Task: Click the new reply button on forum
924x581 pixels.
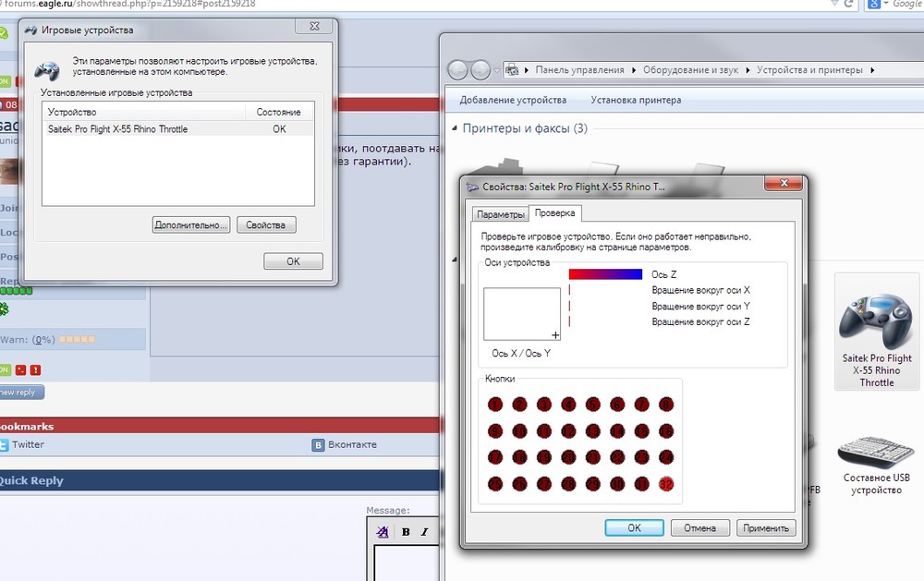Action: [x=20, y=393]
